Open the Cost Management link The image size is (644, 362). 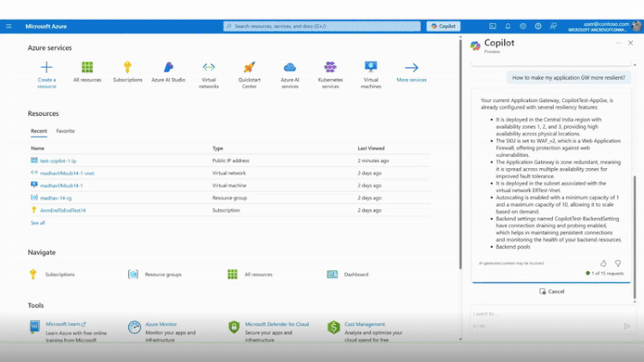tap(365, 324)
